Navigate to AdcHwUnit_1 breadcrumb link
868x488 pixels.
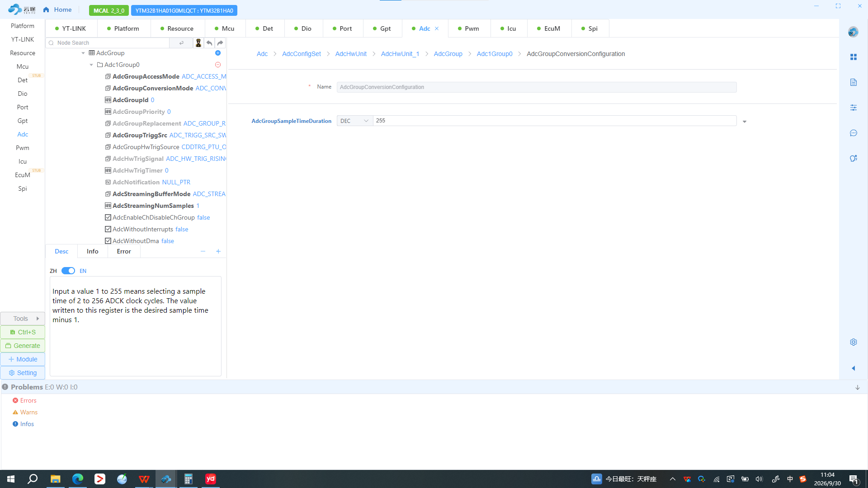[400, 54]
